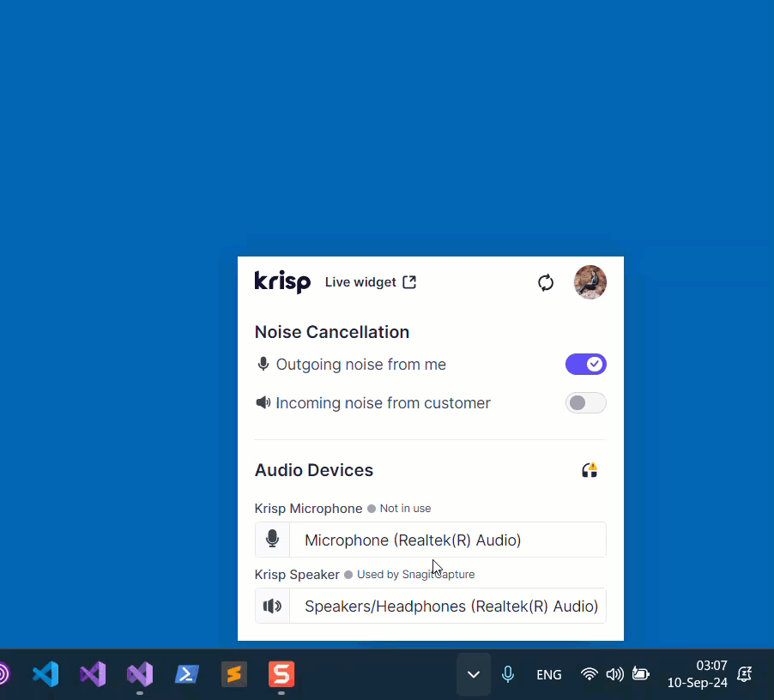The height and width of the screenshot is (700, 774).
Task: Click the Krisp logo
Action: pyautogui.click(x=282, y=282)
